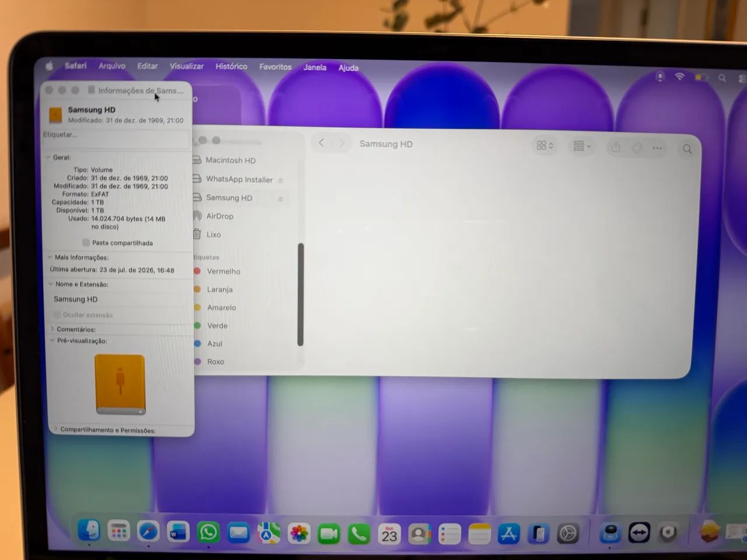The width and height of the screenshot is (747, 560).
Task: Select the Roxo purple tag
Action: (x=215, y=362)
